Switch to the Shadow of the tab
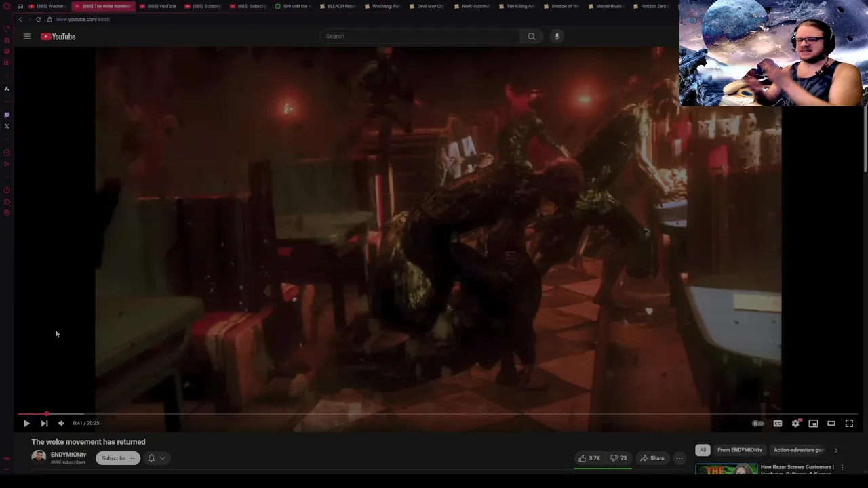Image resolution: width=868 pixels, height=488 pixels. [561, 6]
